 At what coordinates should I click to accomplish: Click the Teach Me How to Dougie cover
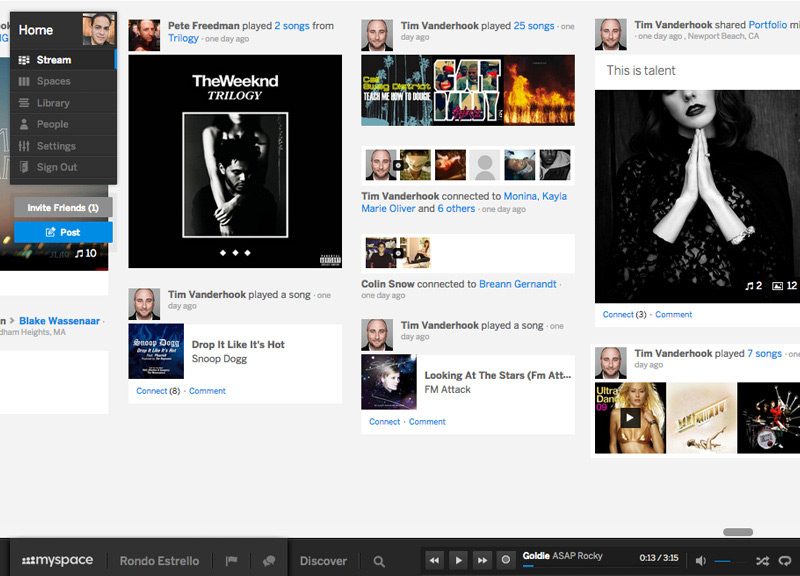point(396,90)
